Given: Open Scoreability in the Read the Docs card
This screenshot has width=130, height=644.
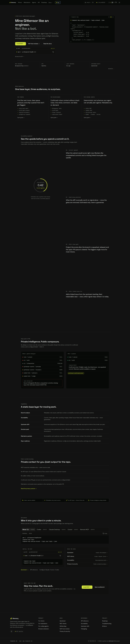Looking at the screenshot, I should pyautogui.click(x=87, y=560).
